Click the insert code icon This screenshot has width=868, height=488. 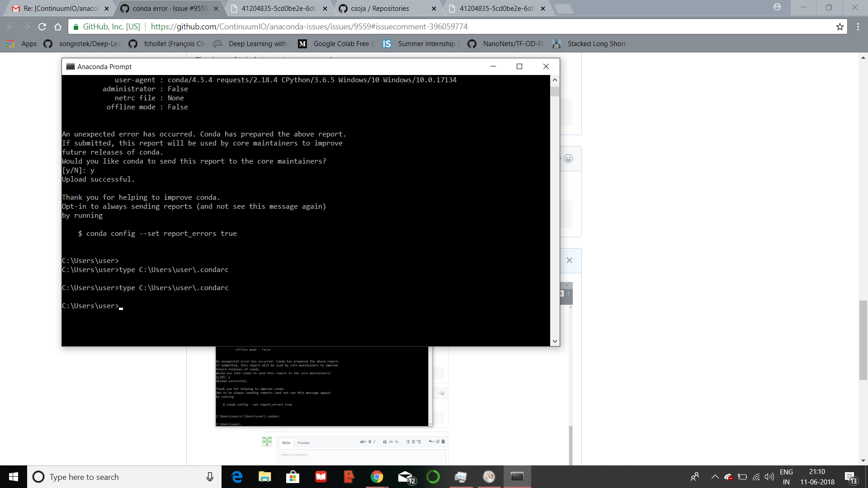pyautogui.click(x=391, y=441)
